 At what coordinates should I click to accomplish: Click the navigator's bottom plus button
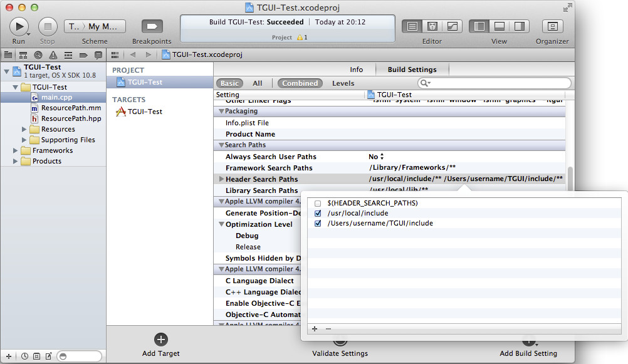[x=8, y=356]
